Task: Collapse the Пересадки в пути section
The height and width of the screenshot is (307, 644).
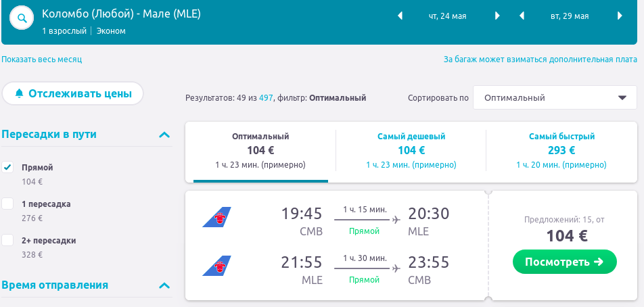Action: [164, 135]
